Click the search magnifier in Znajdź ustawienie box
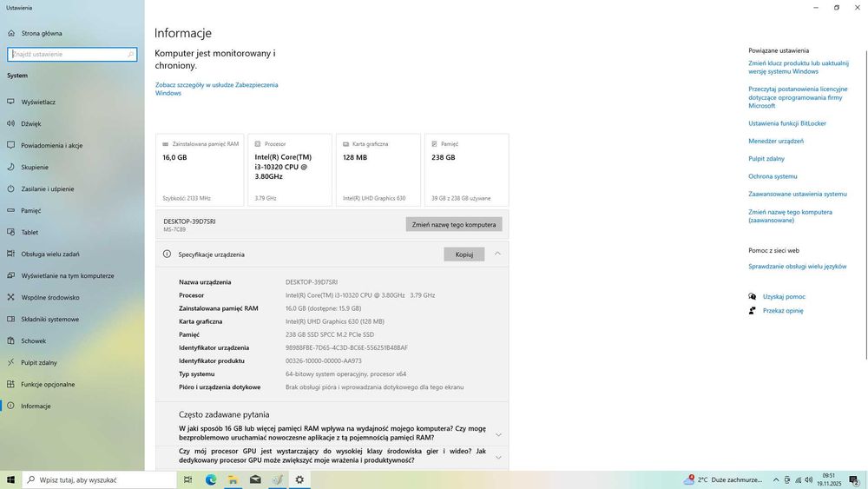Image resolution: width=868 pixels, height=489 pixels. tap(131, 54)
